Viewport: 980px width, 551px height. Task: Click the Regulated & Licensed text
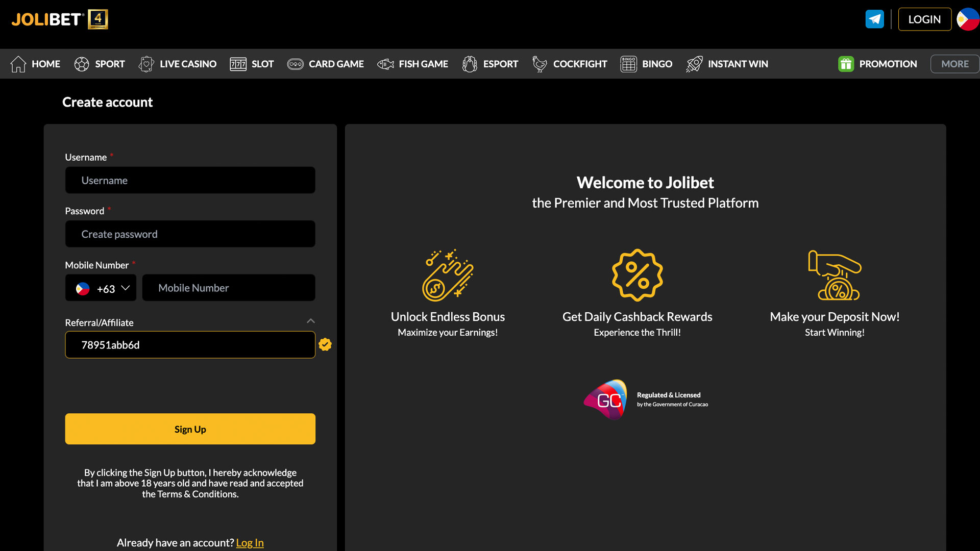(669, 395)
